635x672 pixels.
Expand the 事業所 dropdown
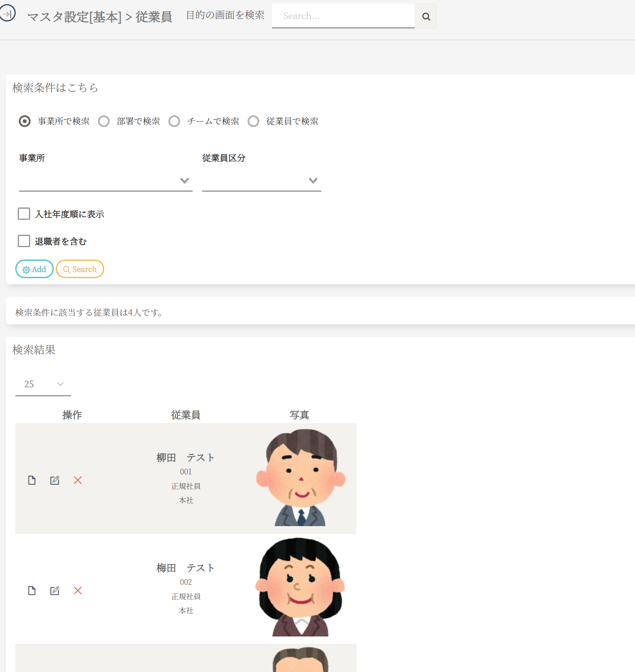[x=105, y=181]
